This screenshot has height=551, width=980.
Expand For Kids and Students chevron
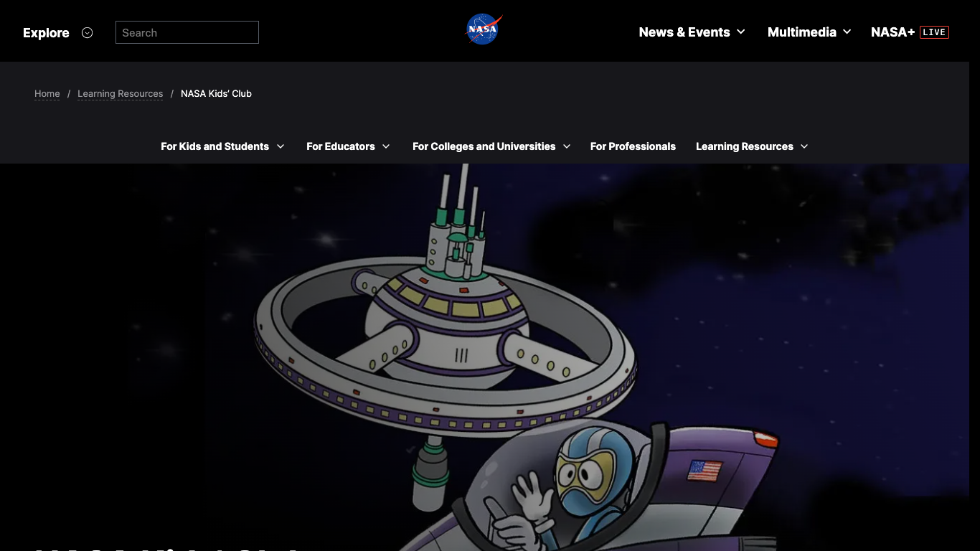[281, 146]
